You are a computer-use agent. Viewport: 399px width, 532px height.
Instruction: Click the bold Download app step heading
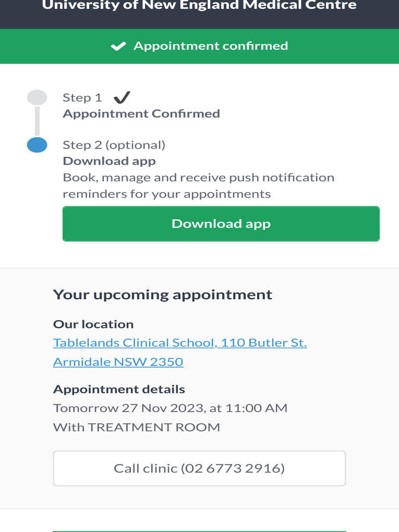109,161
